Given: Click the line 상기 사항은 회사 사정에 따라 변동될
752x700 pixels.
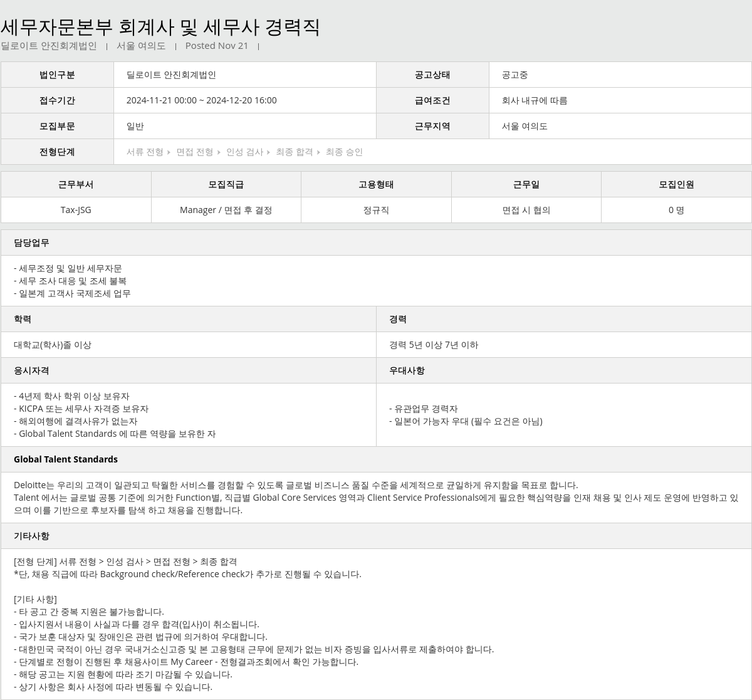Looking at the screenshot, I should pos(113,687).
